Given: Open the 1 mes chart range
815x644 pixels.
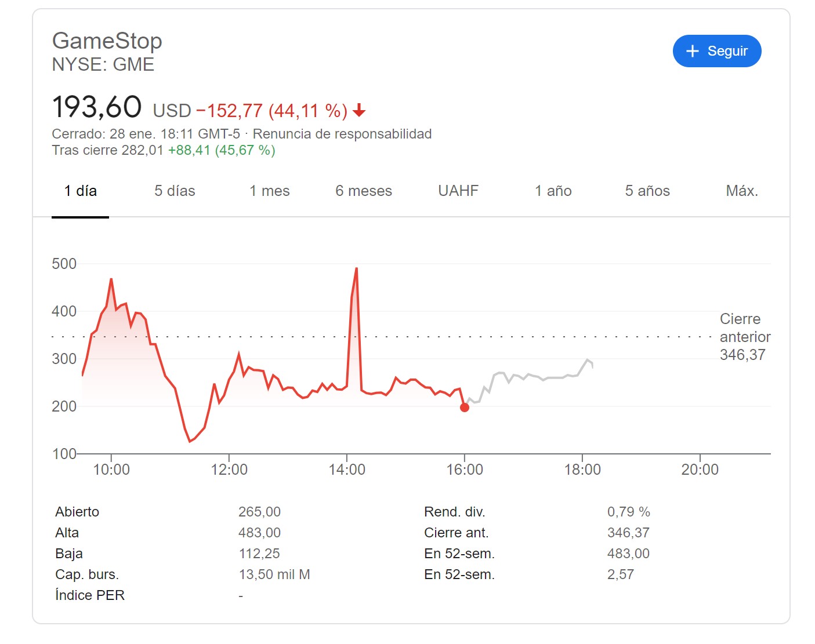Looking at the screenshot, I should click(270, 191).
